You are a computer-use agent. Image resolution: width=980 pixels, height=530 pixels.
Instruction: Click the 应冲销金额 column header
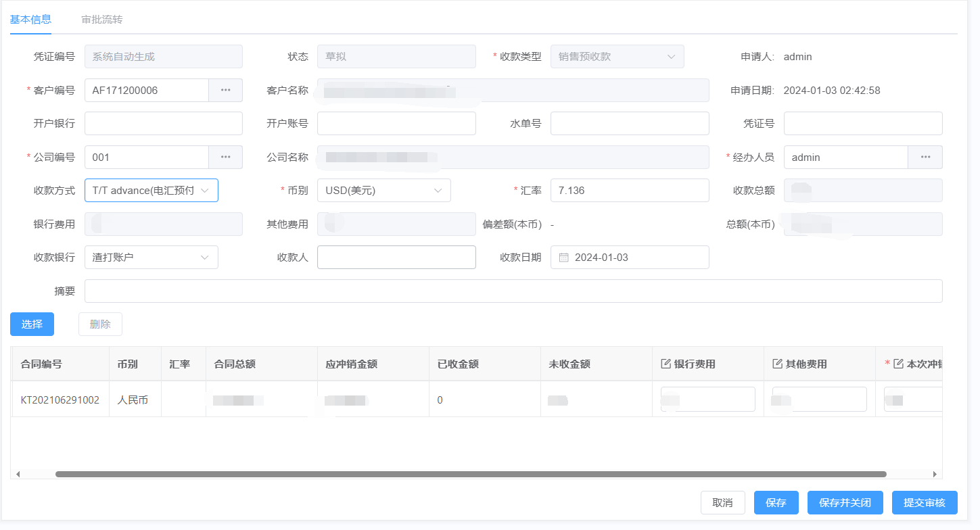373,364
